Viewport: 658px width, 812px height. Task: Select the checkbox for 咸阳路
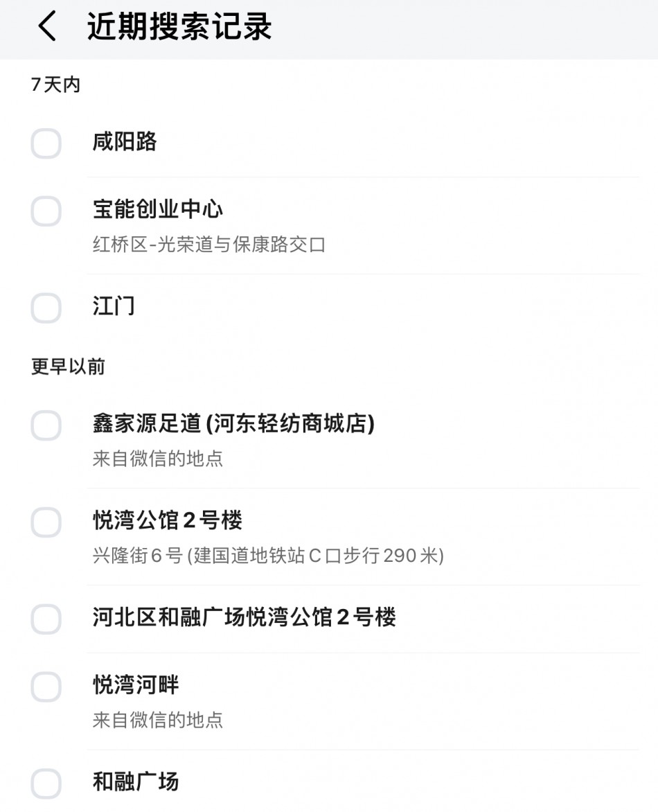pyautogui.click(x=46, y=143)
